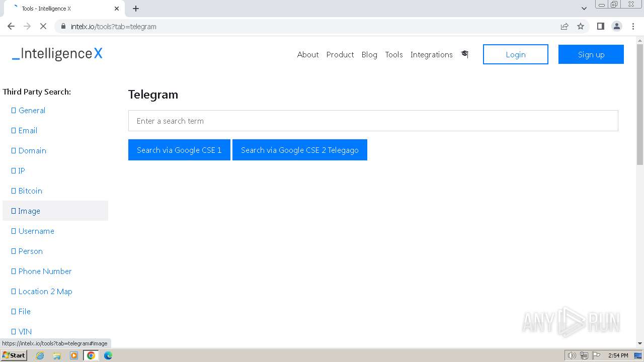Viewport: 644px width, 362px height.
Task: Open Microsoft Edge from taskbar
Action: 108,355
